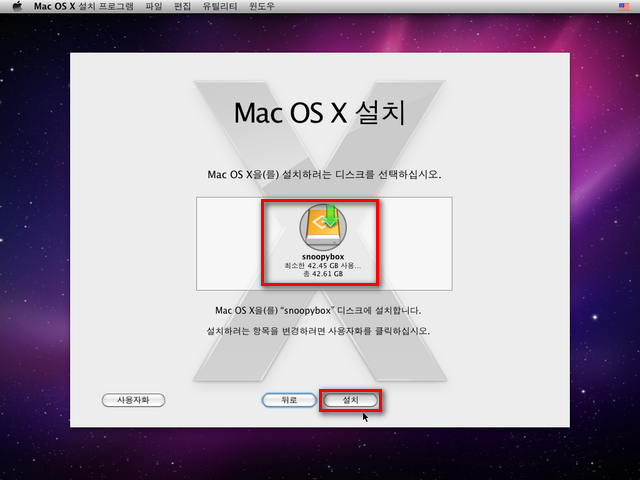This screenshot has width=640, height=480.
Task: Select the snoopybox disk icon
Action: tap(323, 227)
